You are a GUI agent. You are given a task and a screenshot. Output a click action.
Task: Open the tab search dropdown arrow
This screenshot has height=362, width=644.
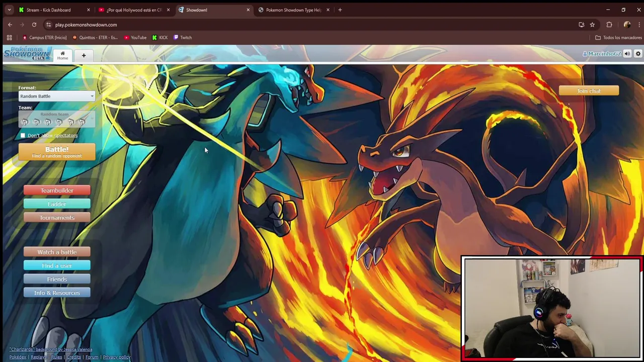pyautogui.click(x=9, y=10)
